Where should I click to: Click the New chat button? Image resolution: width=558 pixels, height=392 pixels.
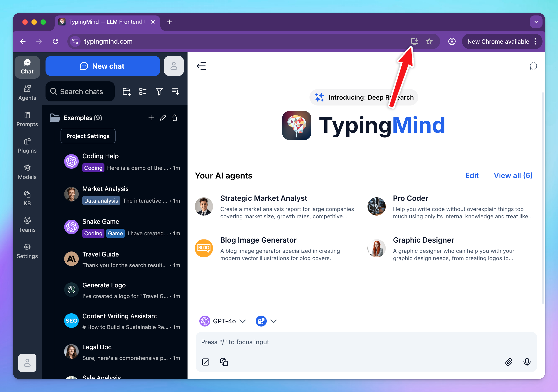103,66
